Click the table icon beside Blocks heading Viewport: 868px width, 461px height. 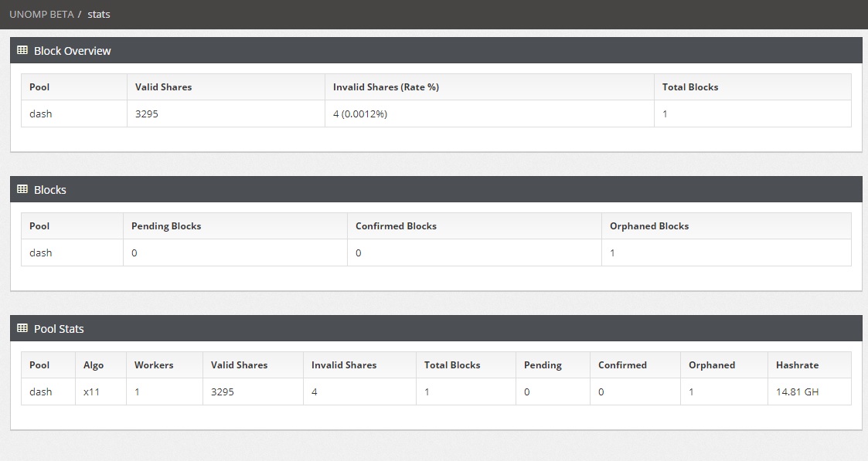point(22,189)
